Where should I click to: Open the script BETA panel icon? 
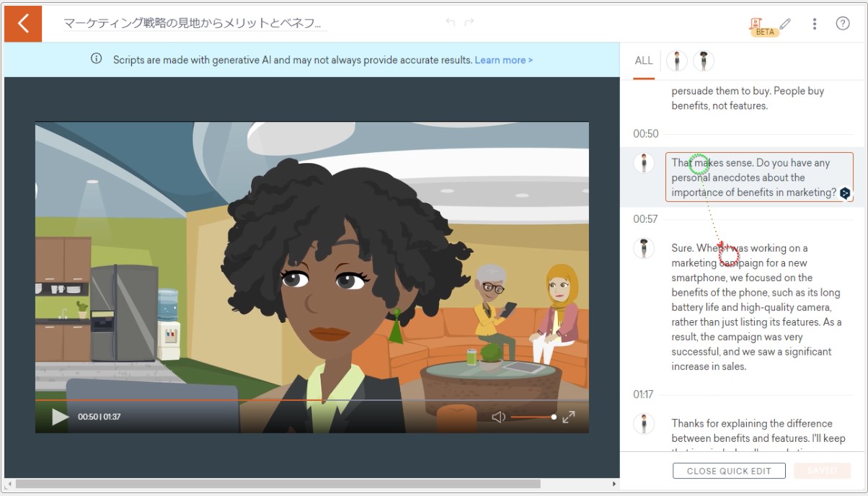(755, 23)
